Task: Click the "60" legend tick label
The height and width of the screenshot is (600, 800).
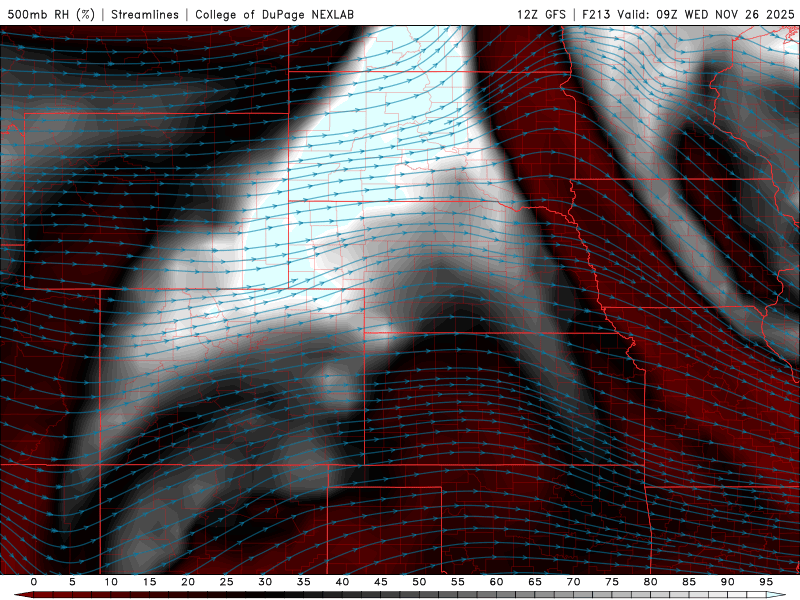Action: tap(496, 582)
